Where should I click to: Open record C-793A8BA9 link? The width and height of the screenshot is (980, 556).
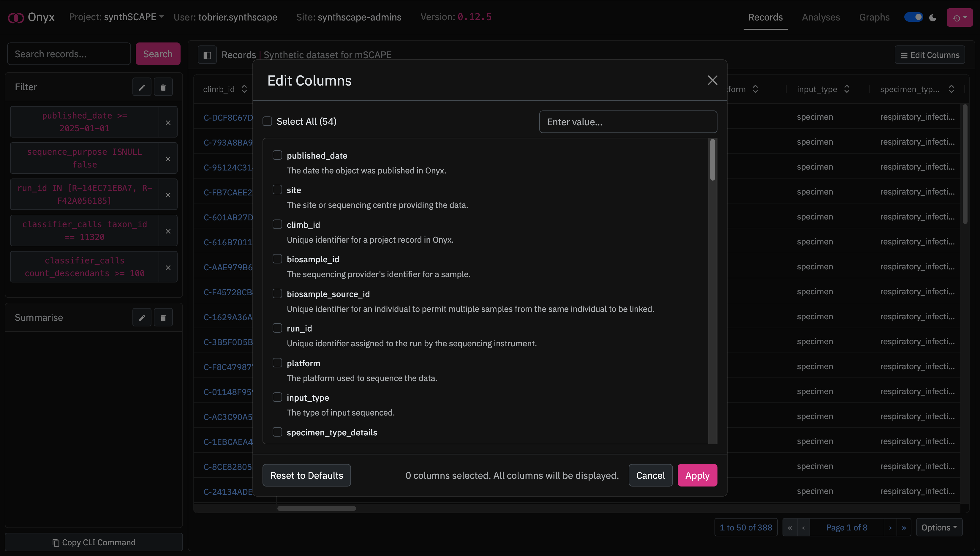click(228, 143)
